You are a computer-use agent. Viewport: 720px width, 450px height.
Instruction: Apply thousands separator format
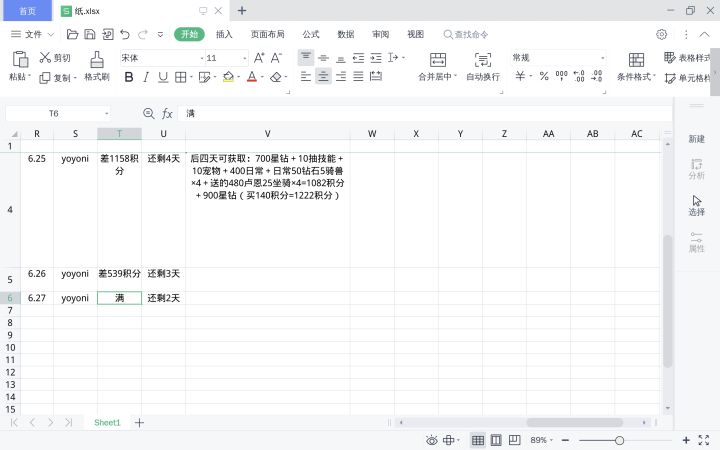point(562,76)
